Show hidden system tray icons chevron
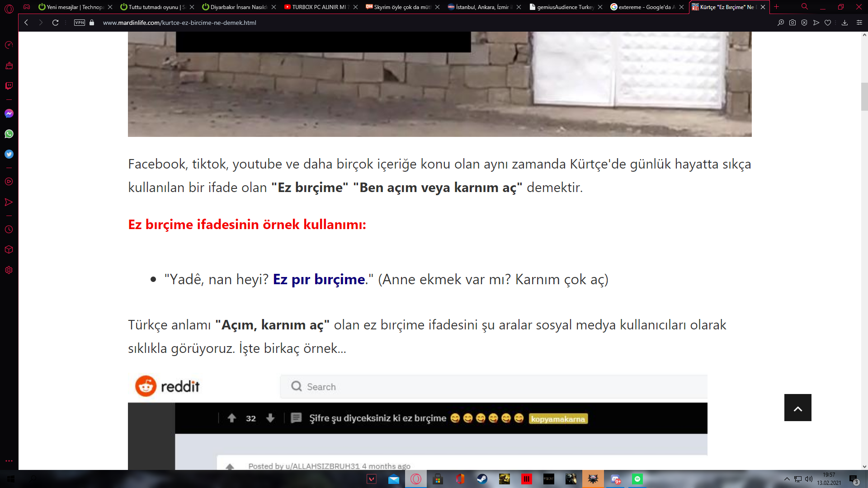 tap(787, 479)
